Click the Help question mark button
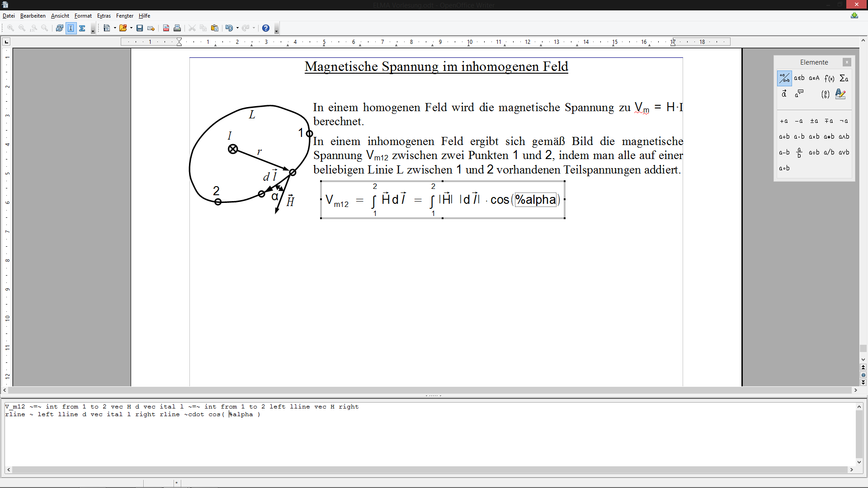Screen dimensions: 868x488 tap(266, 28)
